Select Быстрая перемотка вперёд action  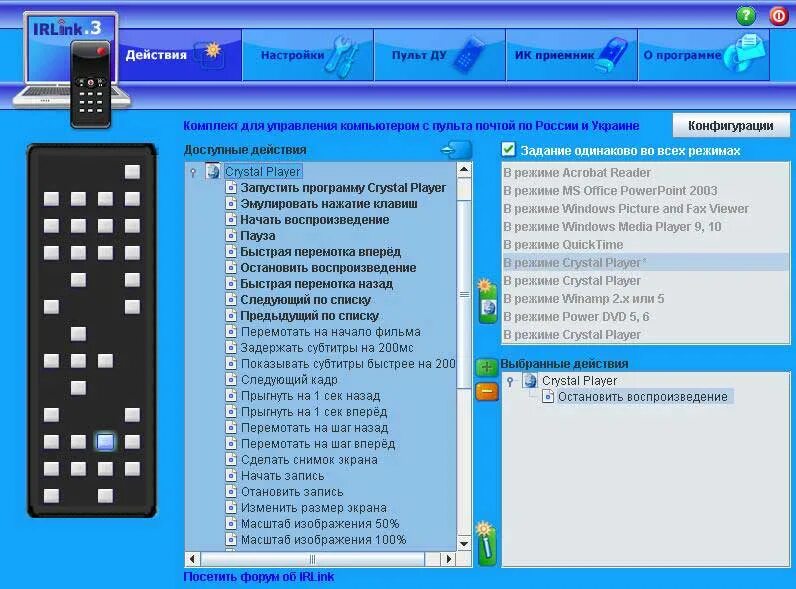point(320,252)
